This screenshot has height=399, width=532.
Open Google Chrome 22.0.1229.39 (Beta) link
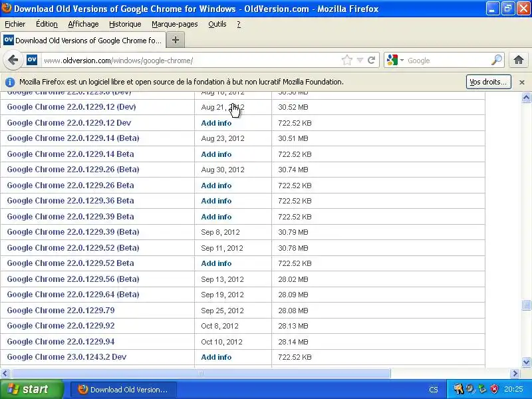pos(73,231)
